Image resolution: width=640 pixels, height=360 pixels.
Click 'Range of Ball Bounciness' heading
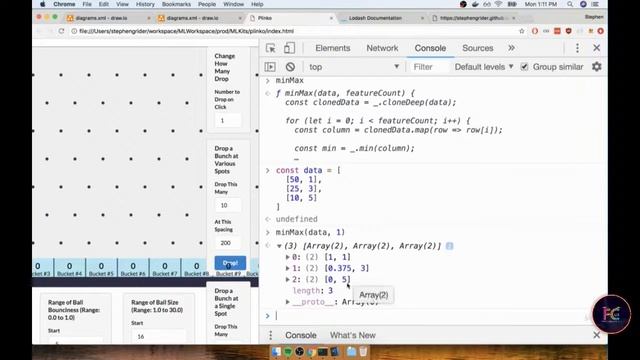coord(74,310)
